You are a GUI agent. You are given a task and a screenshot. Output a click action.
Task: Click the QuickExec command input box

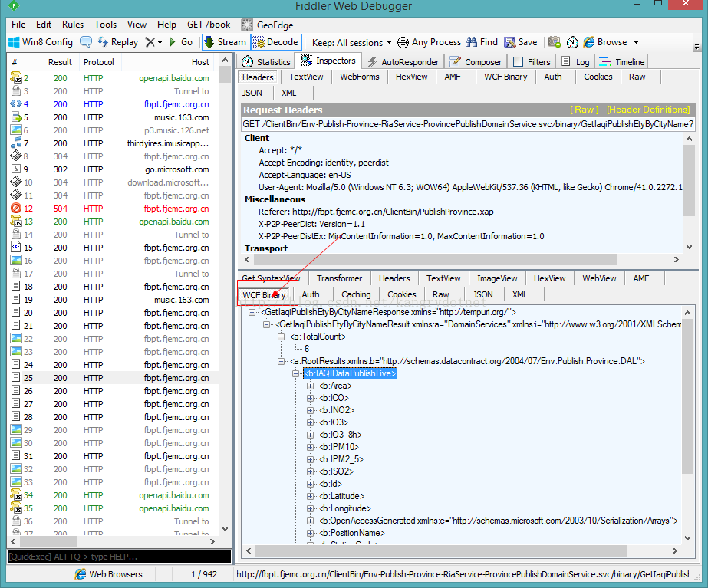click(119, 557)
